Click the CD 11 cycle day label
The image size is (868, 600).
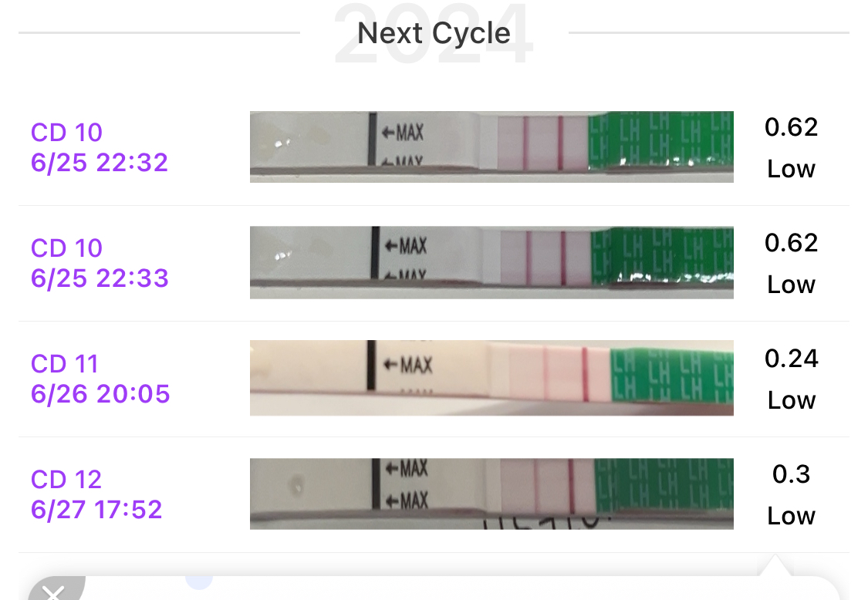[x=66, y=364]
